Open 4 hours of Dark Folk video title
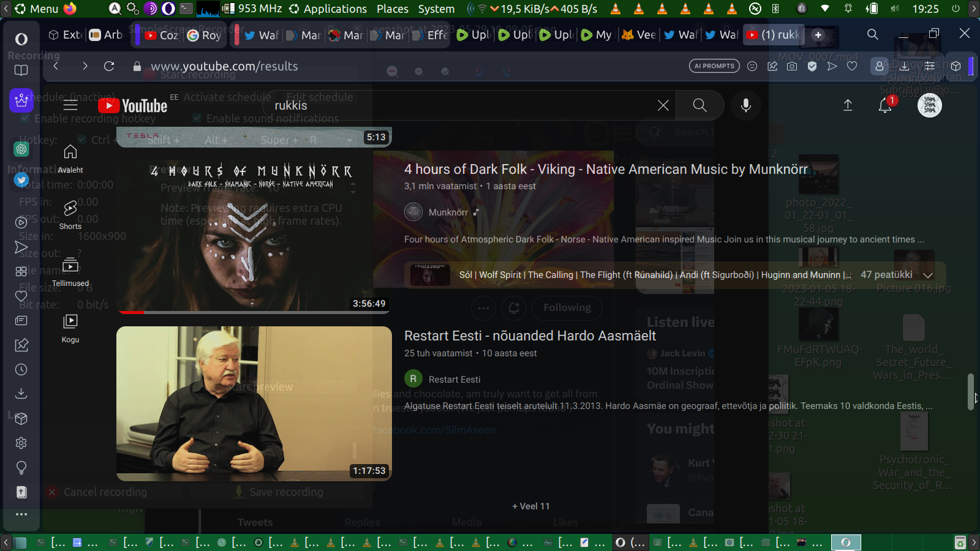This screenshot has height=551, width=980. pos(606,169)
